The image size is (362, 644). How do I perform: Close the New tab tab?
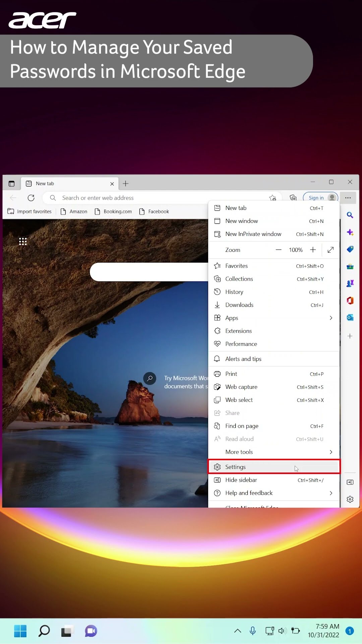[112, 184]
